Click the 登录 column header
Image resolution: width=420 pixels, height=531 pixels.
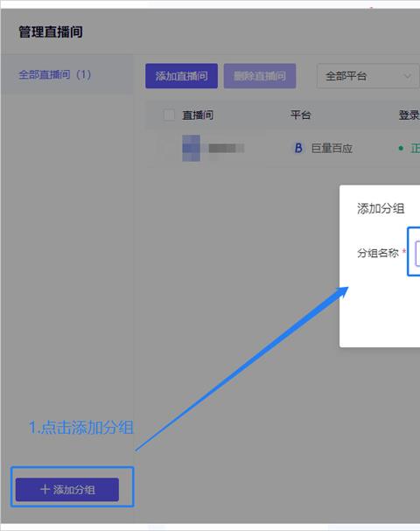409,115
